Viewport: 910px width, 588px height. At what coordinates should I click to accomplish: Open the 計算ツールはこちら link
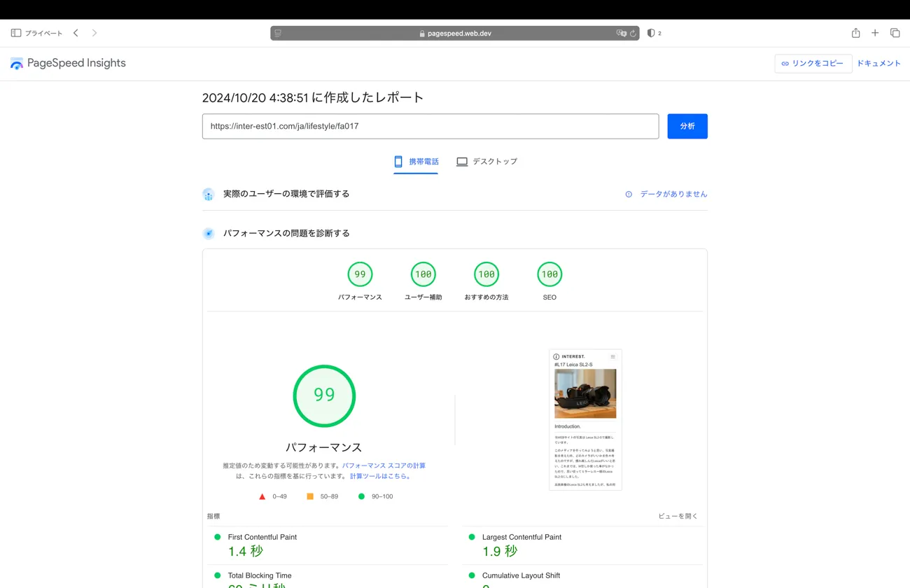[x=380, y=476]
